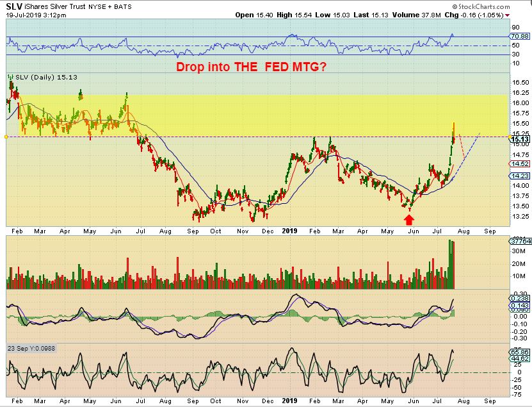The image size is (532, 407).
Task: Click the red 14.52 moving average tag
Action: [x=519, y=163]
